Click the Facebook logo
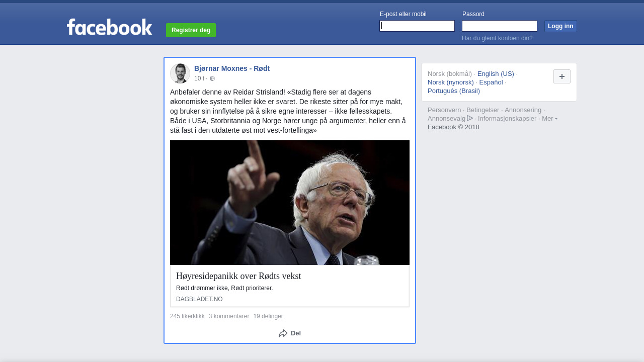Viewport: 644px width, 362px height. (x=109, y=27)
